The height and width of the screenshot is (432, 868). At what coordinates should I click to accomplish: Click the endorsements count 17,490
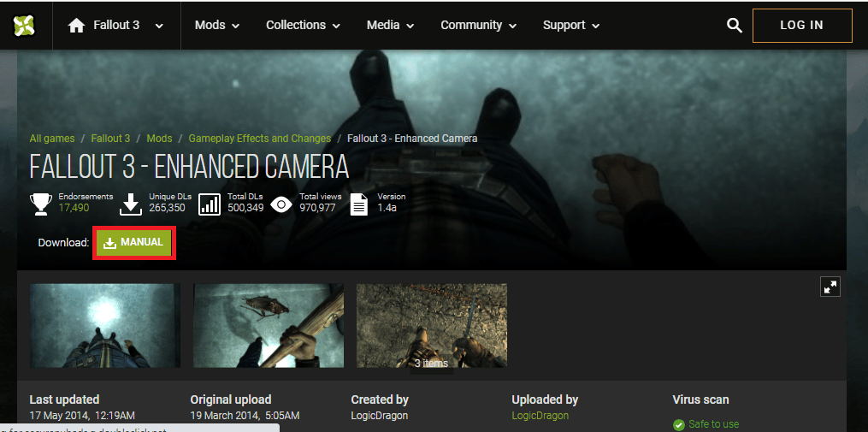74,208
